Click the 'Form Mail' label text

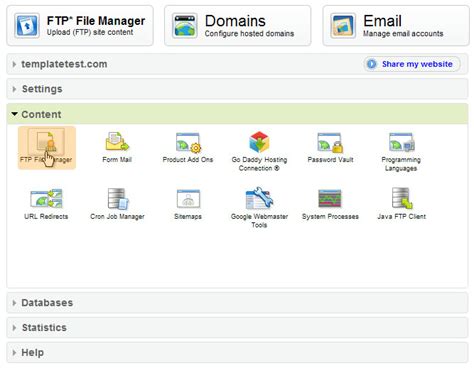(x=117, y=160)
